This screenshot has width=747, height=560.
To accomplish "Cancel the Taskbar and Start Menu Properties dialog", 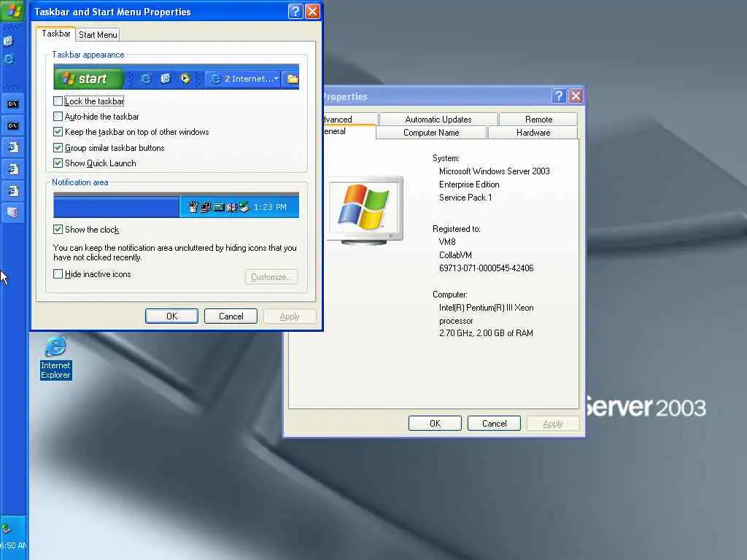I will click(231, 316).
